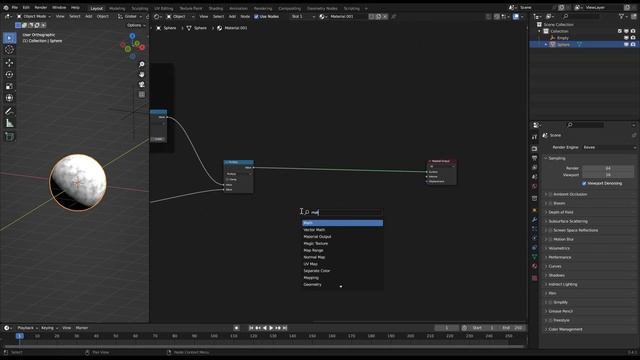Viewport: 640px width, 360px height.
Task: Expand the Subsurface Scattering panel
Action: [568, 221]
